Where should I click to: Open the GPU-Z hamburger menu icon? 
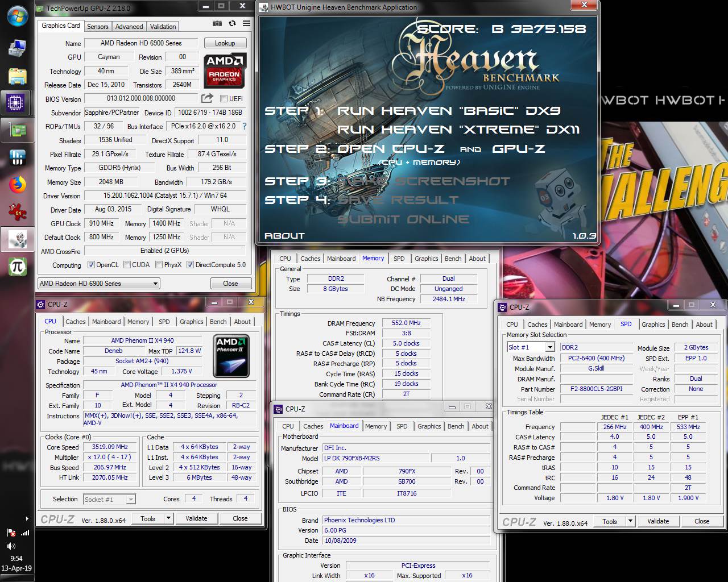point(246,24)
